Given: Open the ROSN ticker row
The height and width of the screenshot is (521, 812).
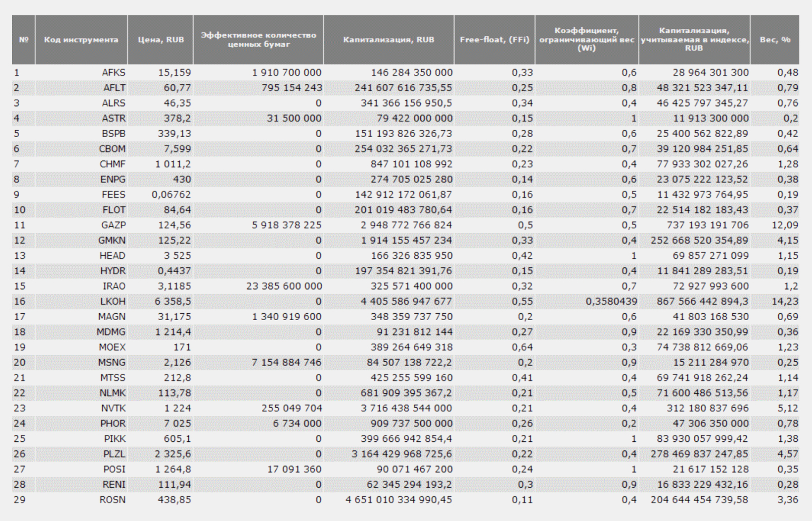Looking at the screenshot, I should [112, 500].
